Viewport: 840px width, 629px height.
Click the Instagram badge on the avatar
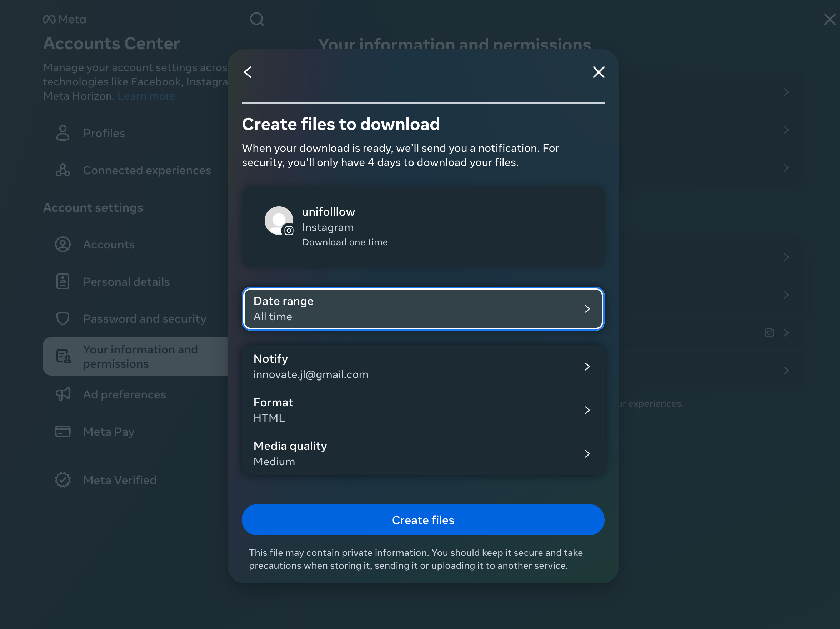pos(289,231)
